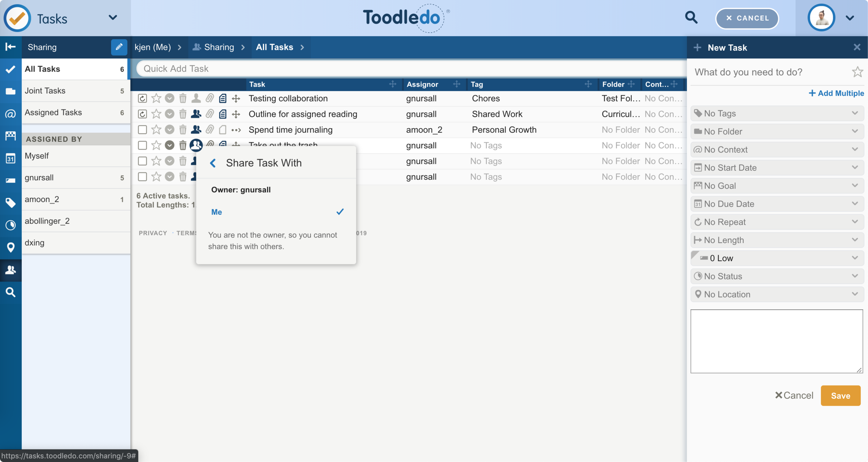The width and height of the screenshot is (868, 462).
Task: Star the Spend time journaling task
Action: click(x=156, y=130)
